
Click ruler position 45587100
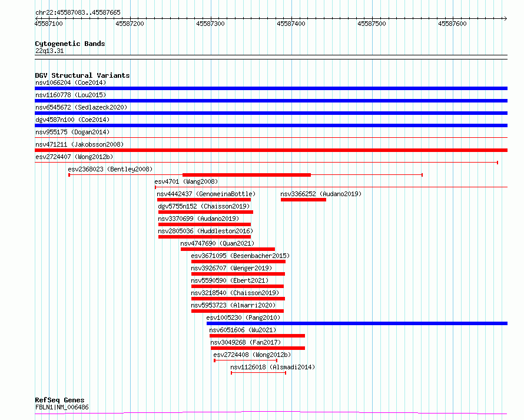tap(49, 24)
